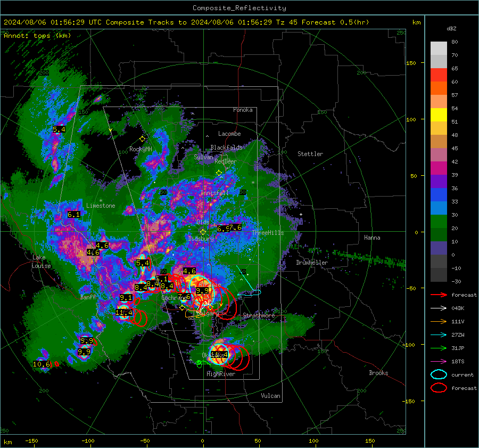Click the 'Annot: tops (km)' annotation label

point(37,36)
